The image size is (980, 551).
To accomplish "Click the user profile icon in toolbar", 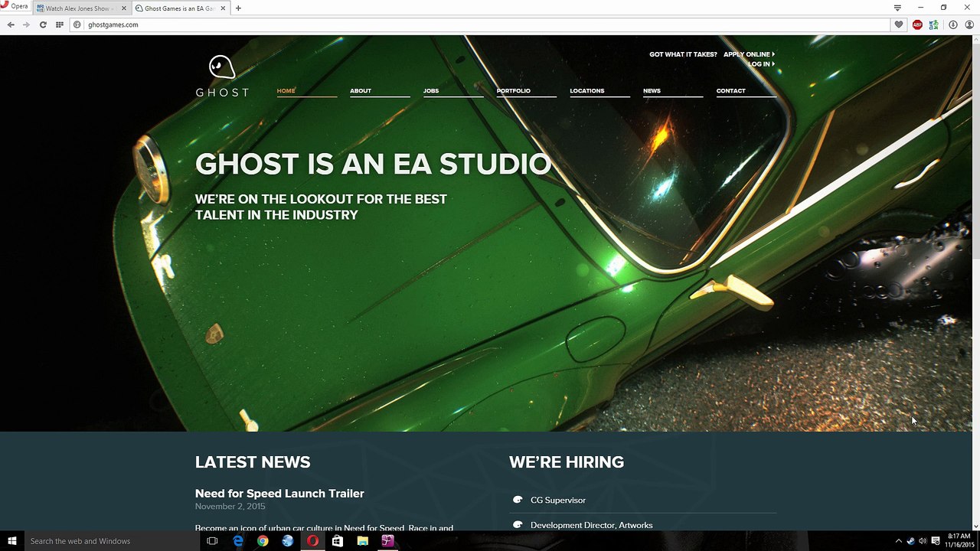I will click(x=970, y=24).
